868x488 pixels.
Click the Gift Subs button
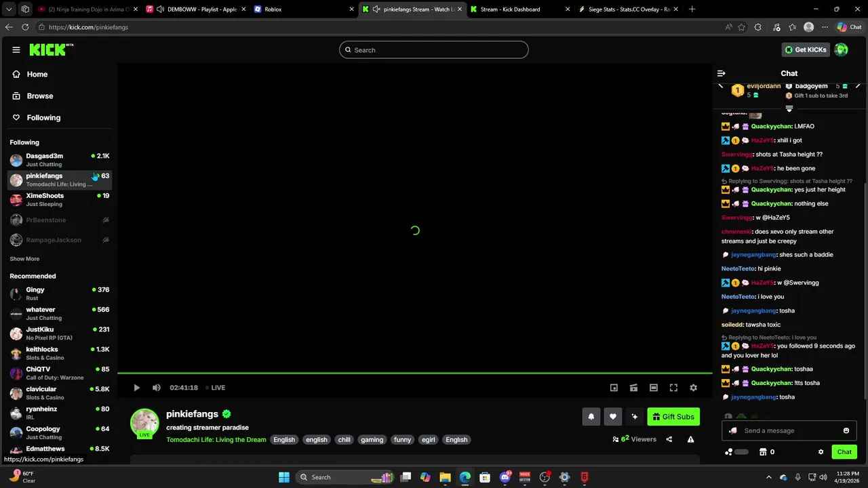coord(673,417)
